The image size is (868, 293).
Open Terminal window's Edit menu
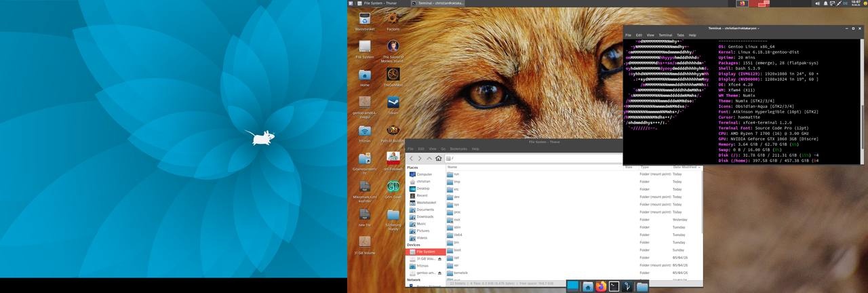click(x=638, y=35)
